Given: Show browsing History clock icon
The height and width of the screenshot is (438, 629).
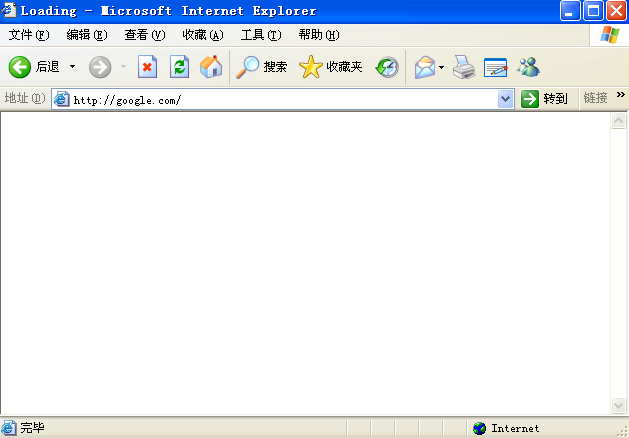Looking at the screenshot, I should (387, 67).
